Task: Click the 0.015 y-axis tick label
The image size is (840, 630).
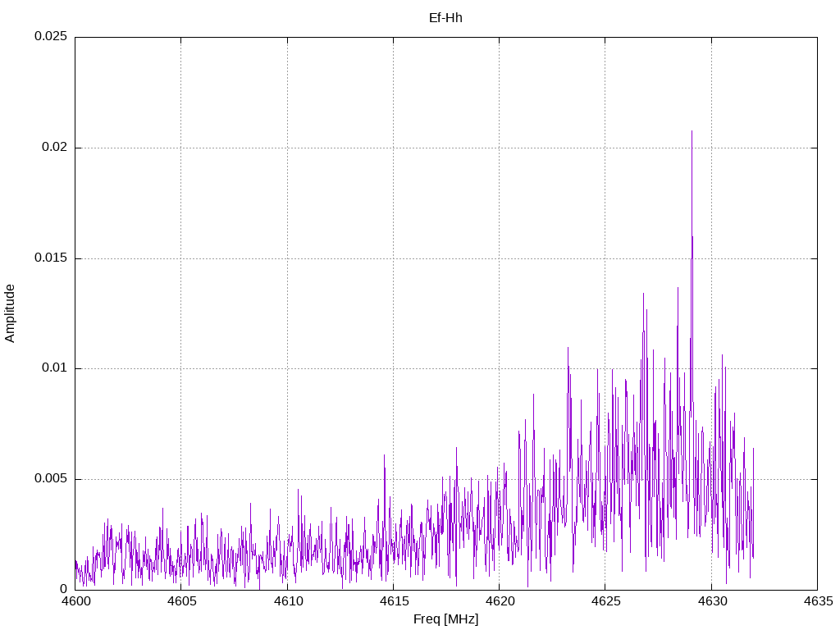Action: click(49, 258)
